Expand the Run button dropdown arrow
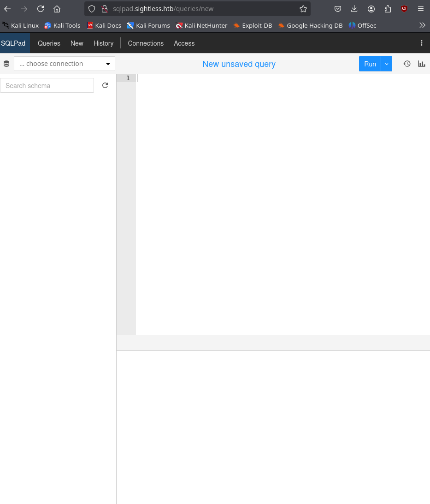The image size is (430, 504). click(x=387, y=64)
